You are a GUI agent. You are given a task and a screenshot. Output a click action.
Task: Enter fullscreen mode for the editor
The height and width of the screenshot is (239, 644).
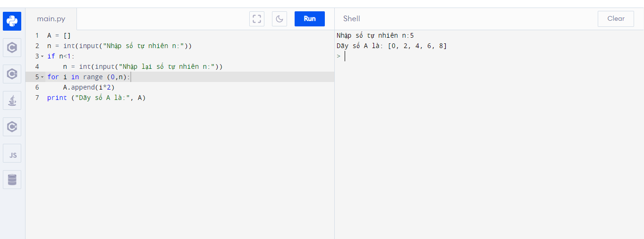click(x=257, y=19)
